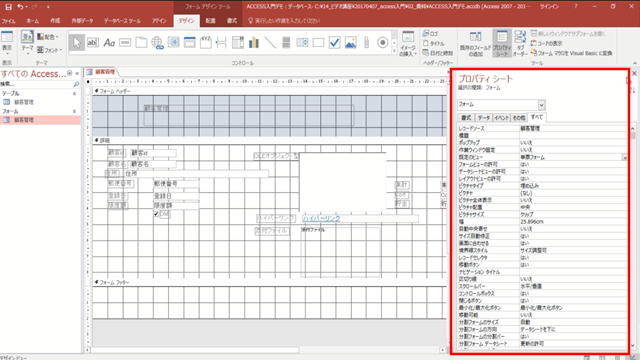
Task: Open the default view property dropdown arrow
Action: tap(624, 157)
